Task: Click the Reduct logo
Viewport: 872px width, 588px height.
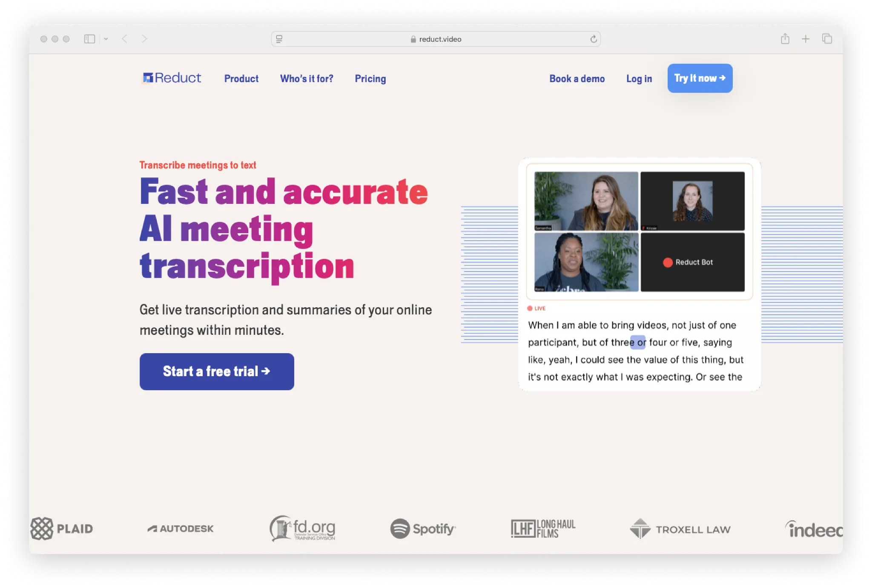Action: 172,78
